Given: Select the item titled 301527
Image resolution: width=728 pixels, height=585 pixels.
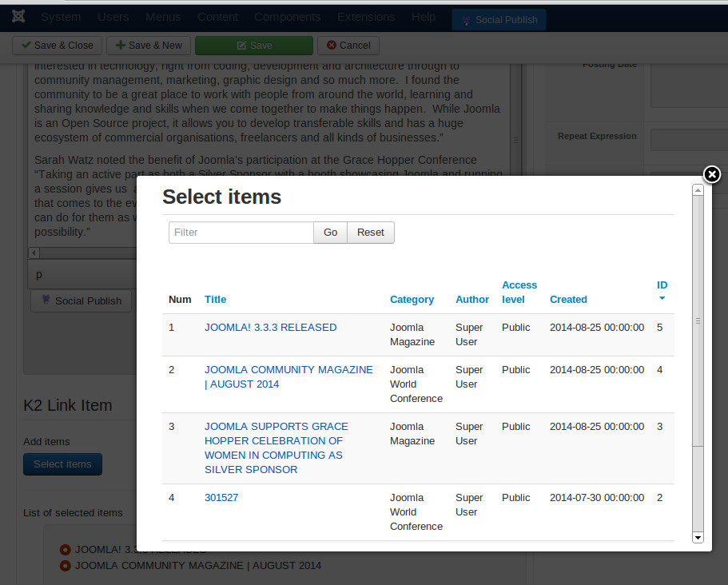Looking at the screenshot, I should point(221,498).
